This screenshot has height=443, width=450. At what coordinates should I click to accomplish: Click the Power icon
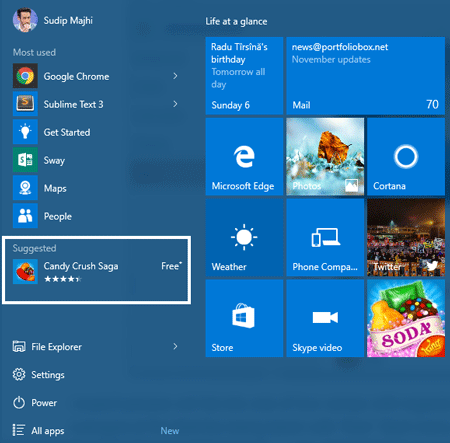19,403
